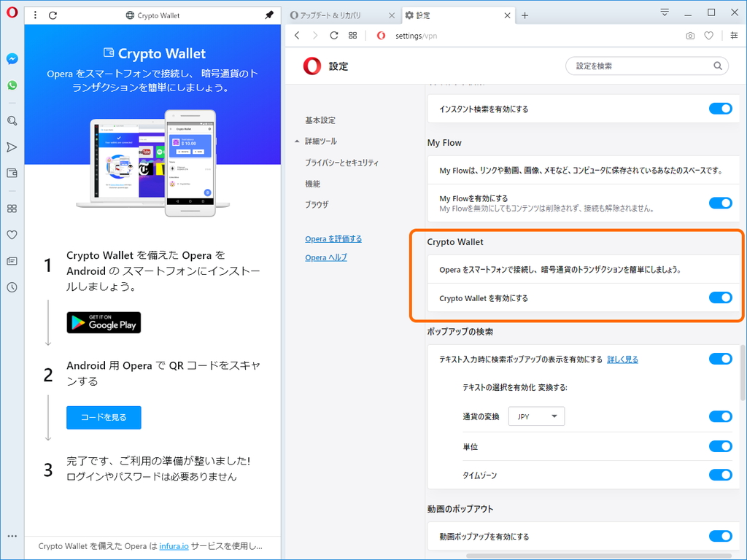Open the JPY currency dropdown
The height and width of the screenshot is (560, 747).
[x=536, y=416]
